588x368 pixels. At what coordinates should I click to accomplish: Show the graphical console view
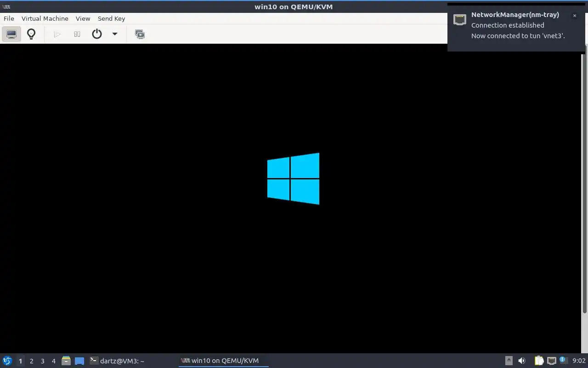tap(11, 34)
